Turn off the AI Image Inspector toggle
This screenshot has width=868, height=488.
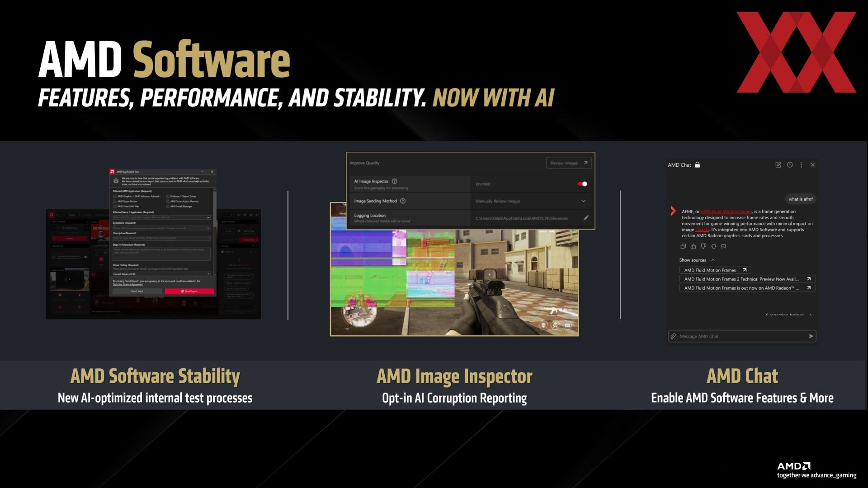coord(582,184)
